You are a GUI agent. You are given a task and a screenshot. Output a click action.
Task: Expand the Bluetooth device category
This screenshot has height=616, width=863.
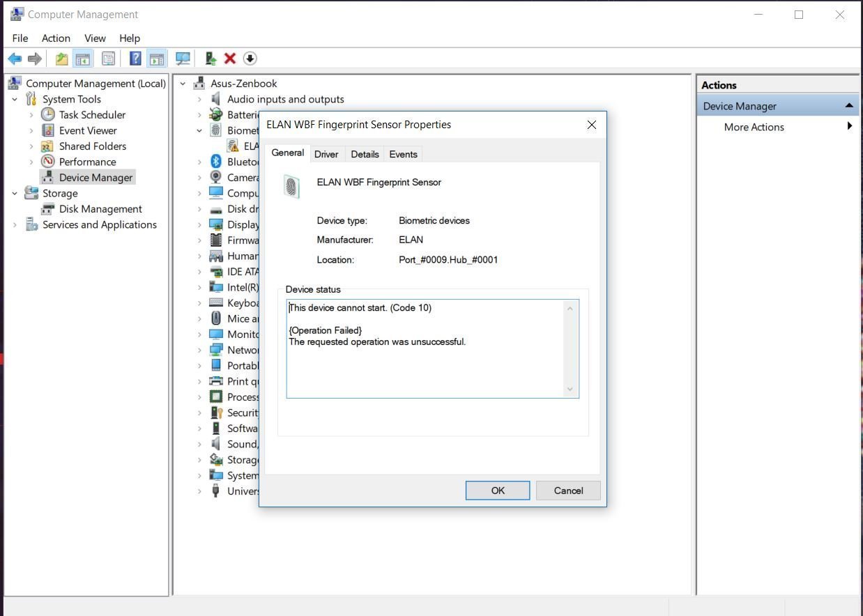click(x=199, y=162)
